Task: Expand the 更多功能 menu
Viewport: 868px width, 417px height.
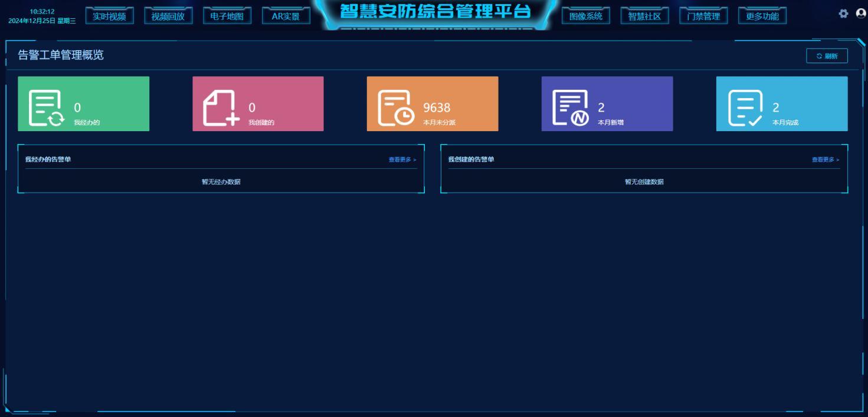Action: coord(762,16)
